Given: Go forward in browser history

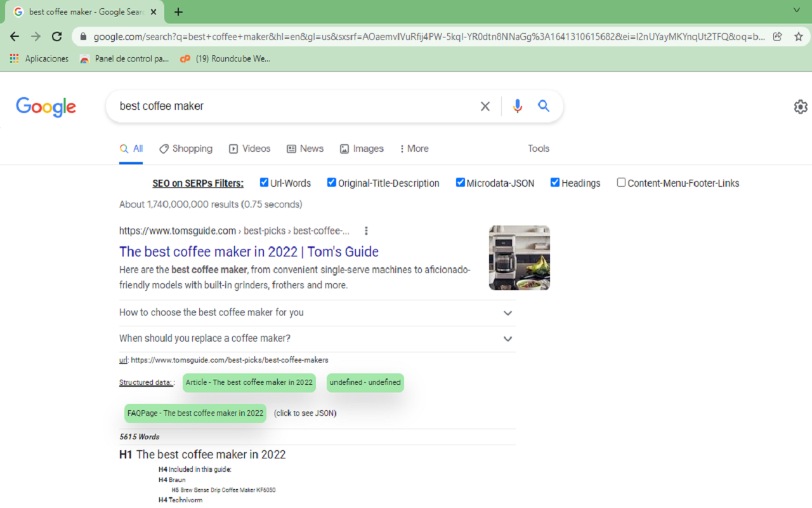Looking at the screenshot, I should click(x=36, y=36).
